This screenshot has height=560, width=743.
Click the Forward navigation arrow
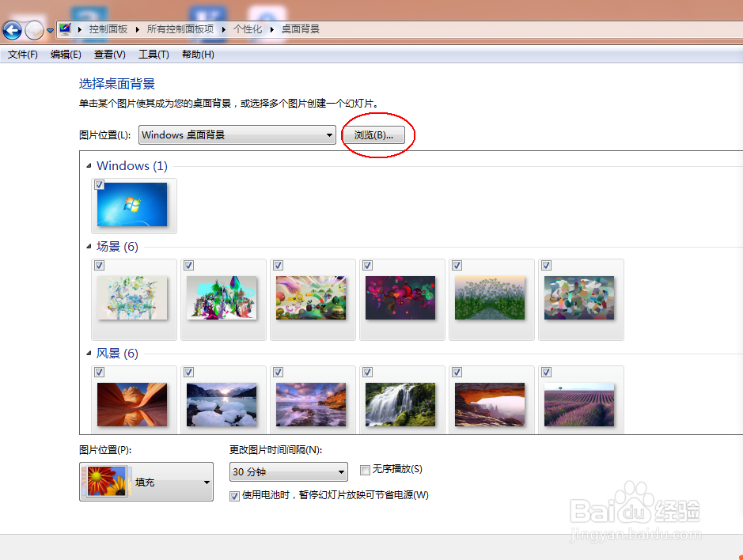point(34,31)
